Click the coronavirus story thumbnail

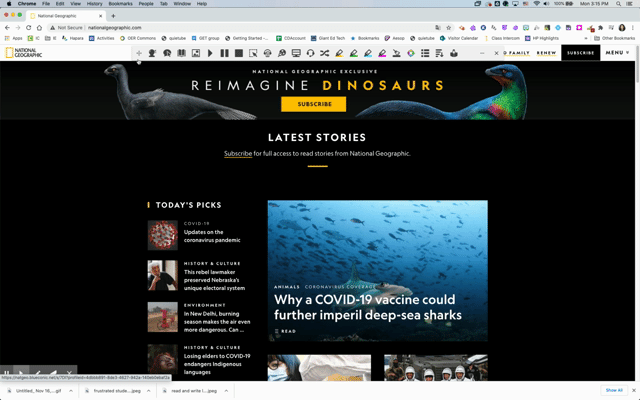tap(162, 235)
